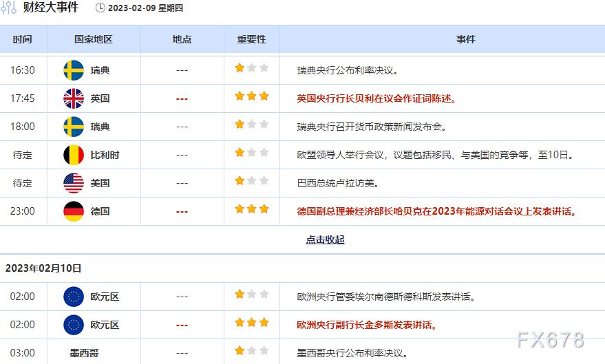Collapse the list via 点击收起 link
The image size is (605, 364).
click(325, 240)
